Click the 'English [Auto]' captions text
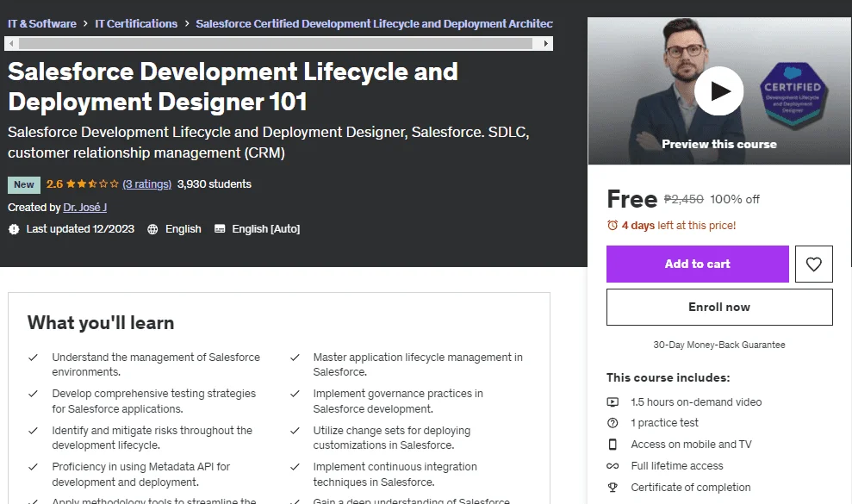 (265, 229)
